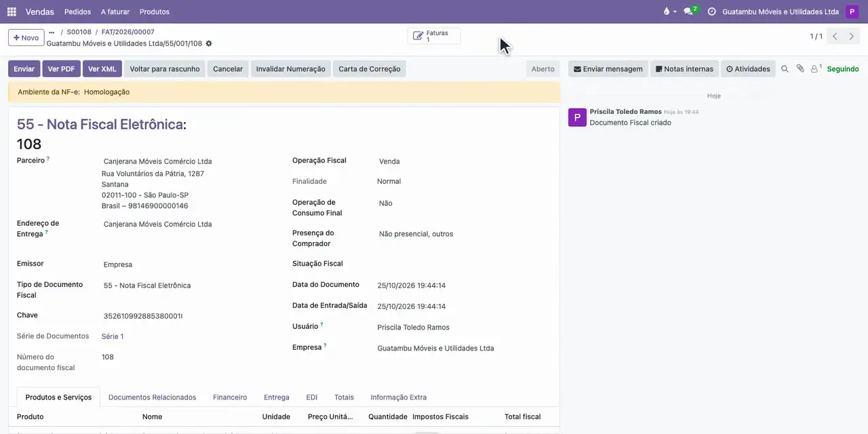Click the Enviar button

coord(24,68)
